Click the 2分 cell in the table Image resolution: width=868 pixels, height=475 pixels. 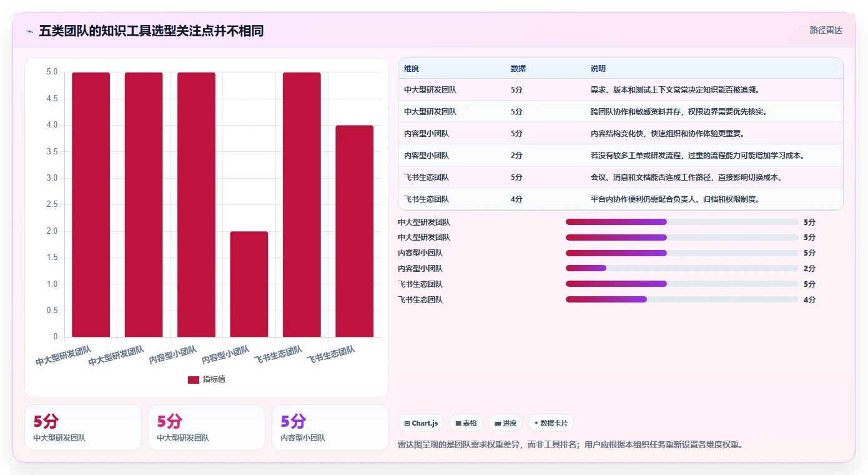click(516, 156)
